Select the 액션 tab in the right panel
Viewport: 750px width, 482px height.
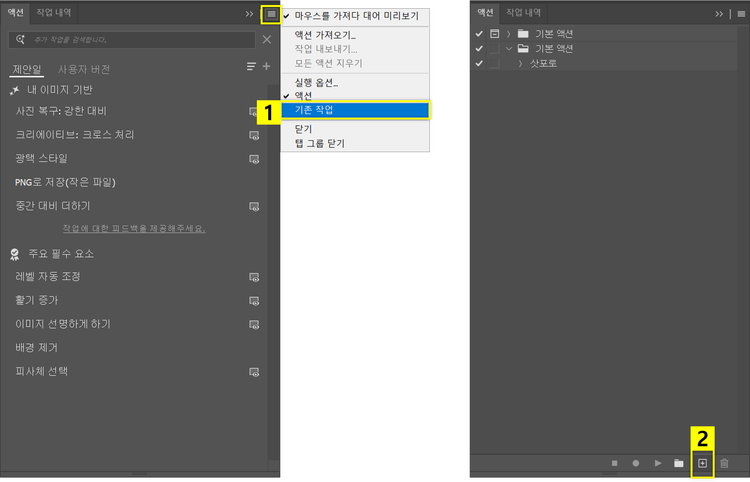point(485,13)
